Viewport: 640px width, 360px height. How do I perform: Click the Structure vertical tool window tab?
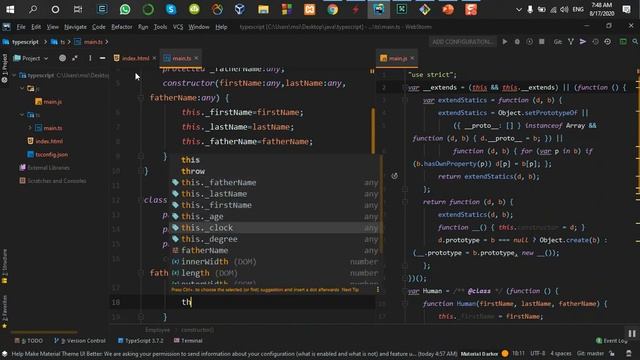(4, 266)
